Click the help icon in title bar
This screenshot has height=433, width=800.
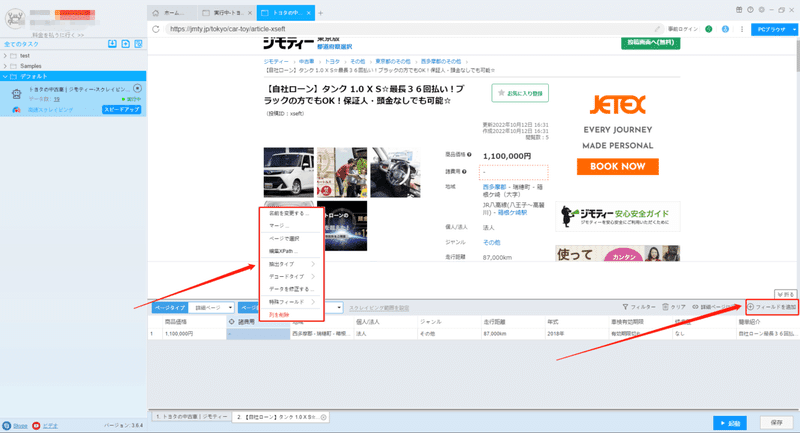(x=750, y=10)
